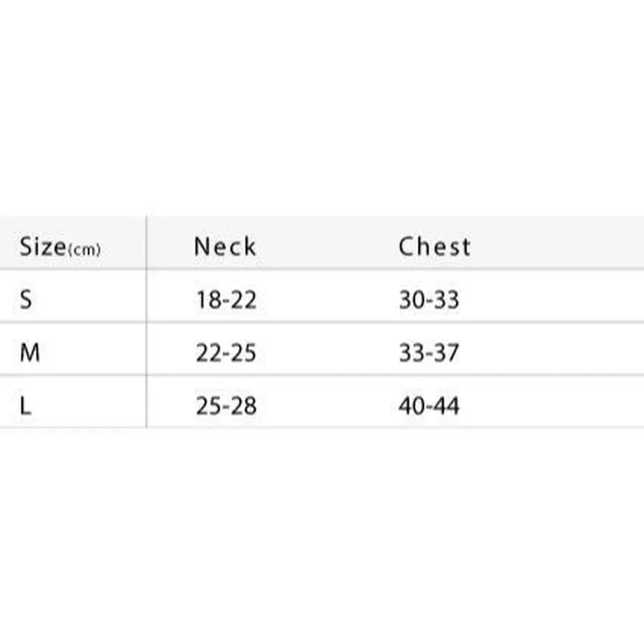Click the small (cm) unit label
Image resolution: width=644 pixels, height=644 pixels.
tap(84, 249)
